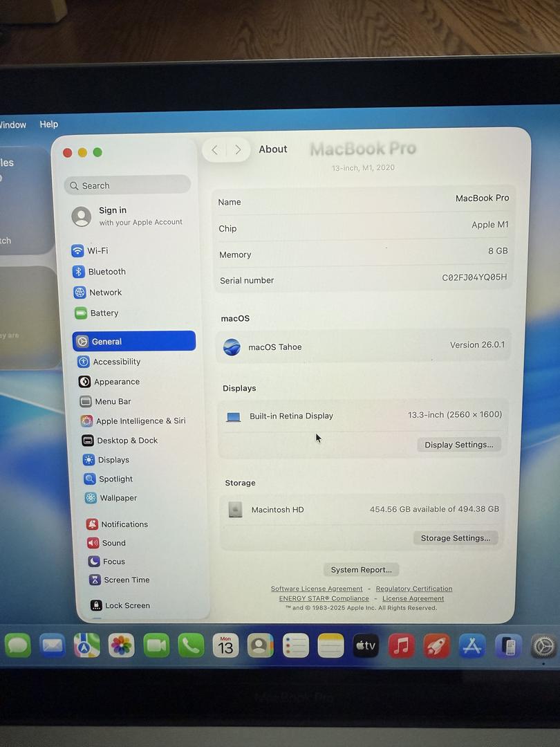560x747 pixels.
Task: Open Accessibility settings
Action: 109,362
